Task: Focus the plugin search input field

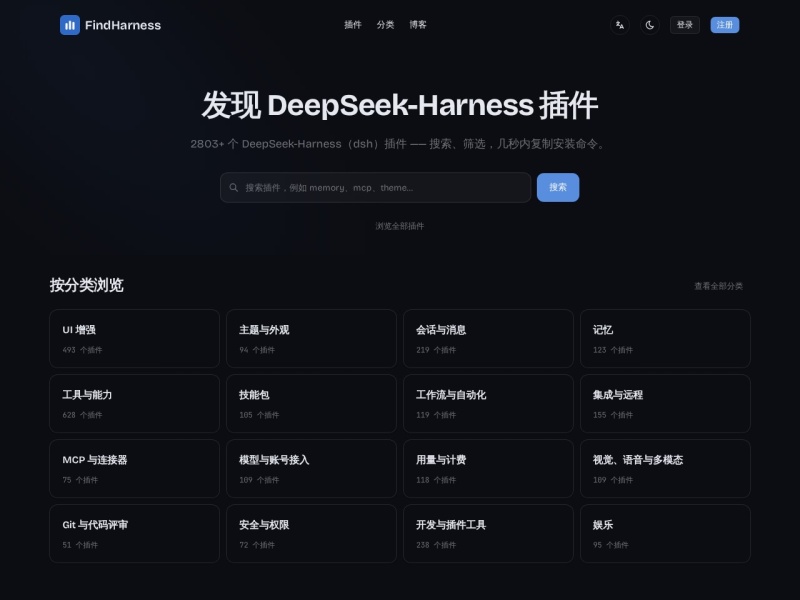Action: [376, 188]
